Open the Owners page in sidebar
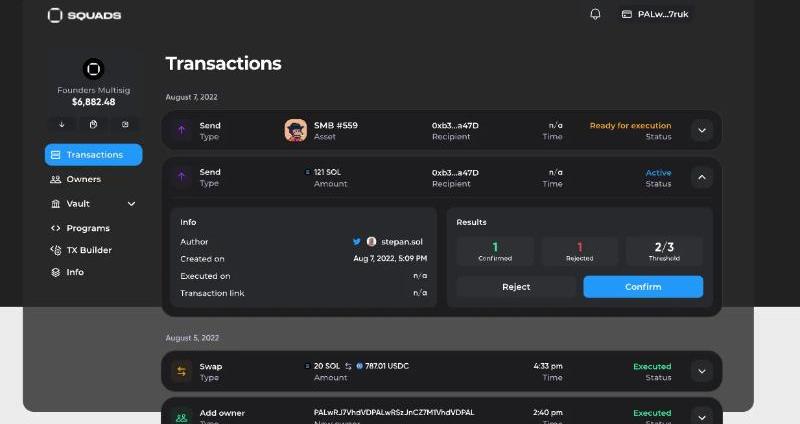Screen dimensions: 800x424 click(83, 179)
